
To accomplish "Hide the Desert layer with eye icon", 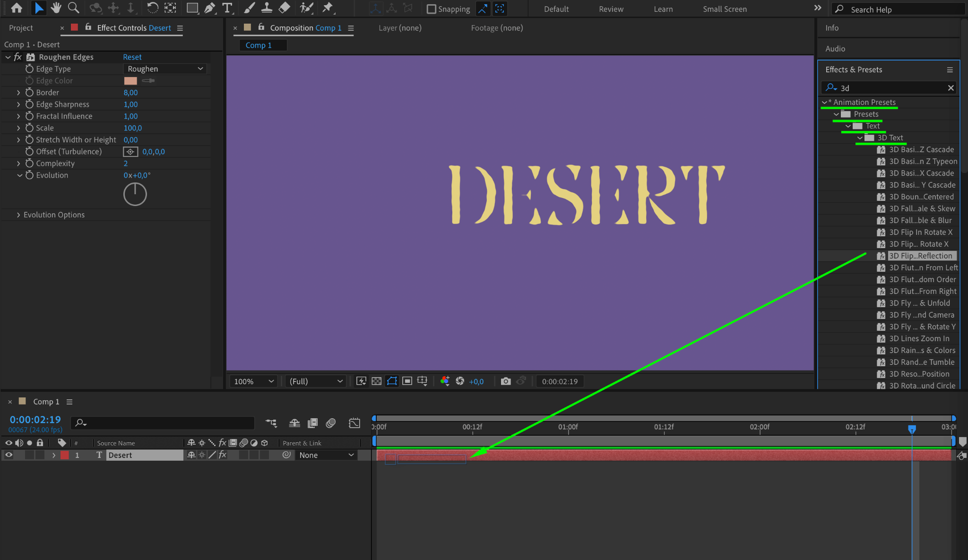I will click(x=9, y=455).
